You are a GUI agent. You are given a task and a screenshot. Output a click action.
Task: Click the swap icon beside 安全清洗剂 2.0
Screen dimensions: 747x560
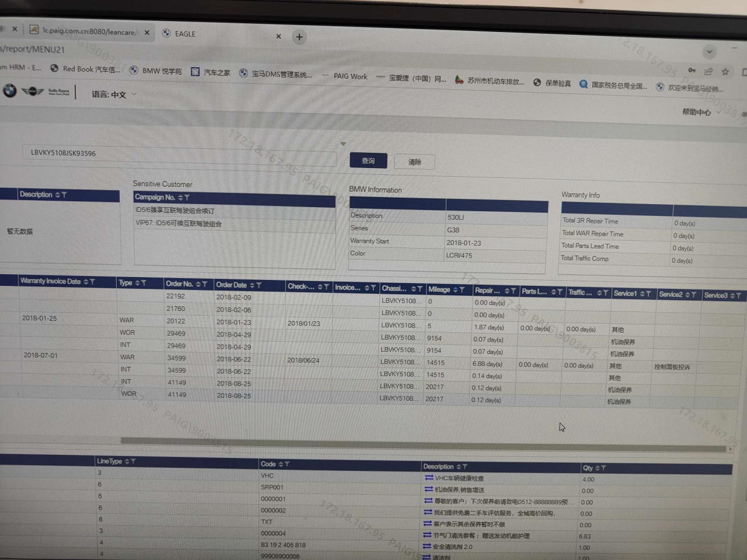click(427, 547)
